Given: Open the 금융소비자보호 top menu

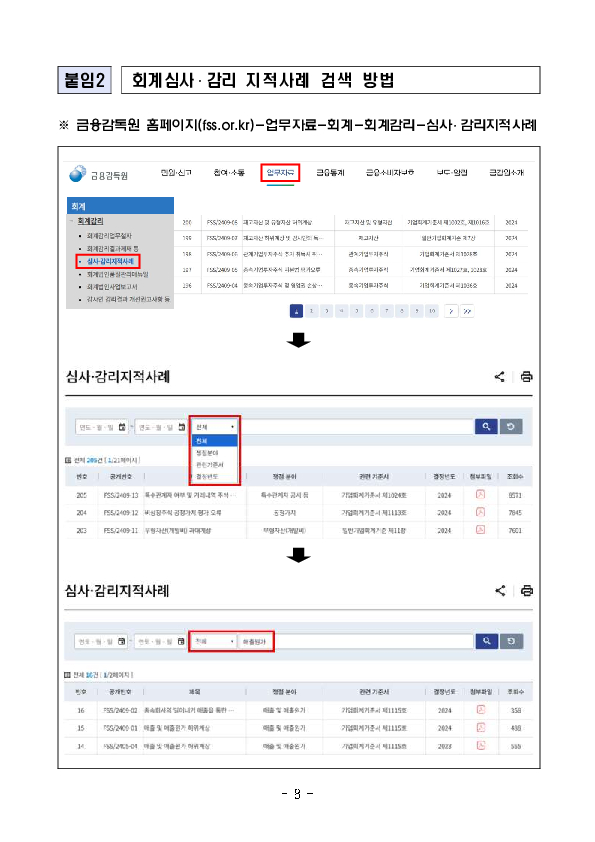Looking at the screenshot, I should coord(390,172).
